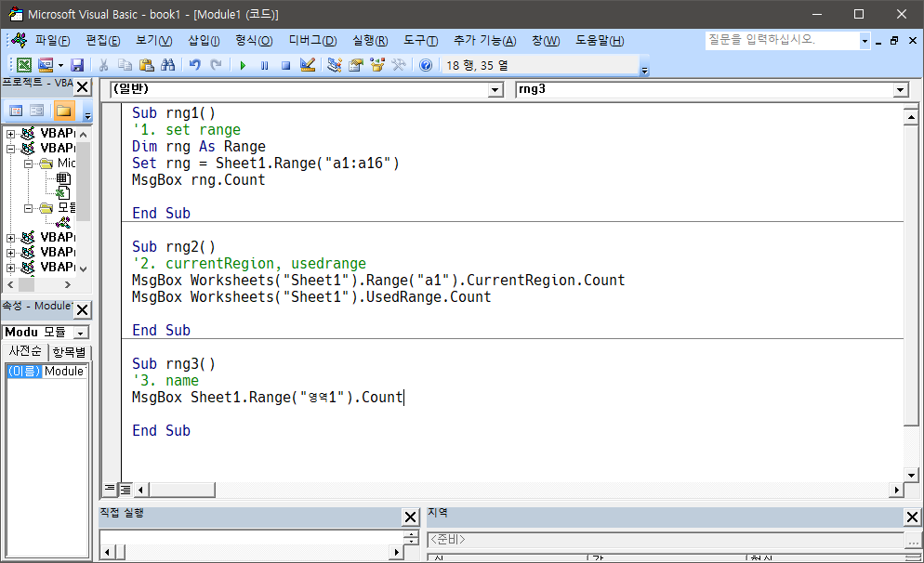Select the worksheet icon in project tree

[63, 177]
